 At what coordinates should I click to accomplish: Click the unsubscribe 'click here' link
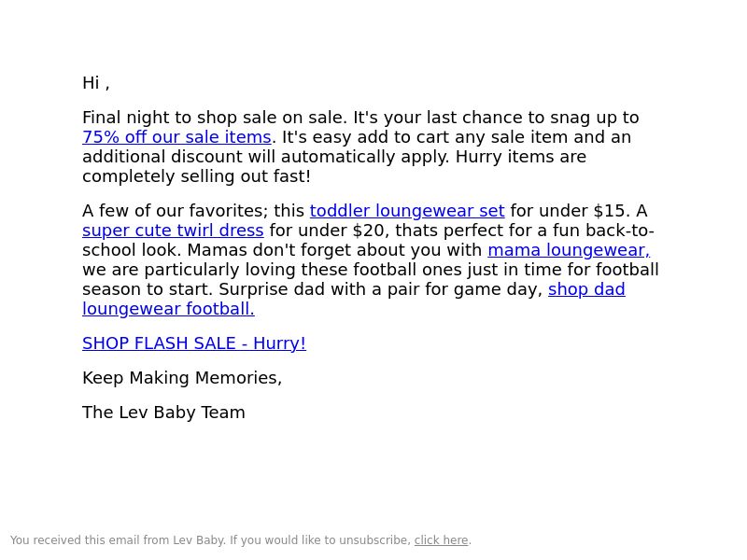point(441,540)
